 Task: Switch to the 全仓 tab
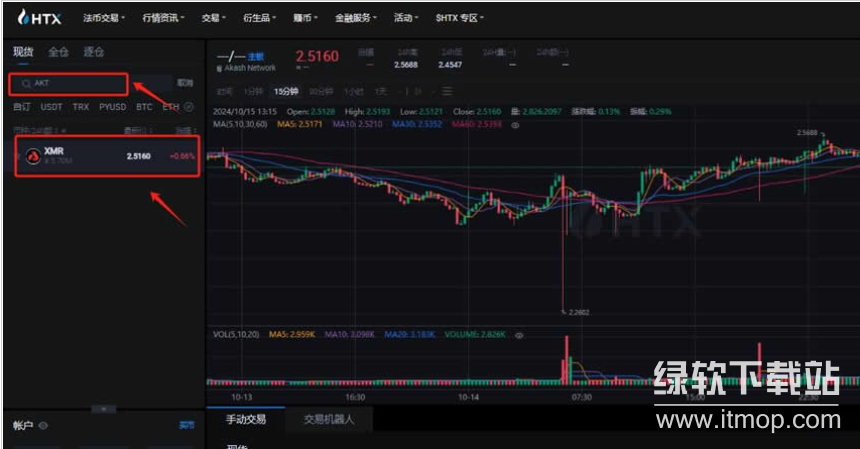(58, 52)
